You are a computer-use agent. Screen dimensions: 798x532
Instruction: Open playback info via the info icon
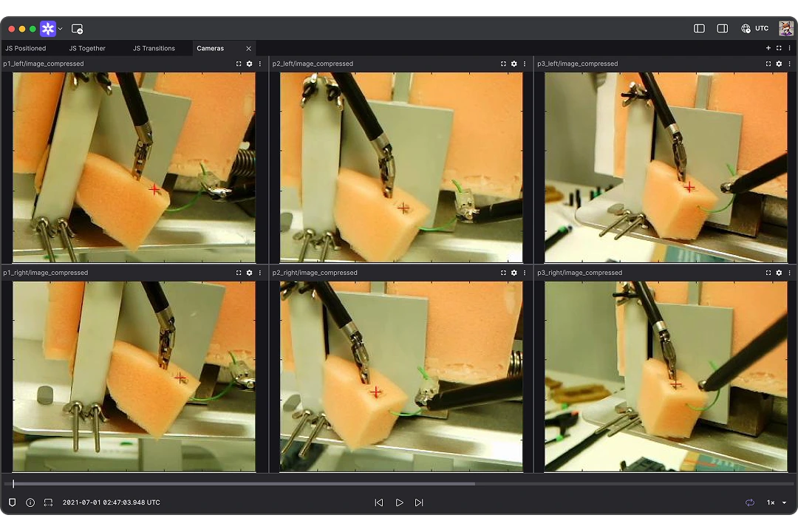(x=30, y=502)
